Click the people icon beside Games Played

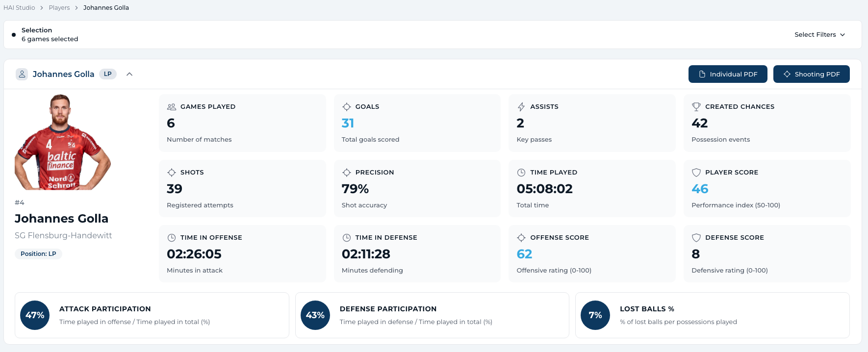click(x=171, y=107)
